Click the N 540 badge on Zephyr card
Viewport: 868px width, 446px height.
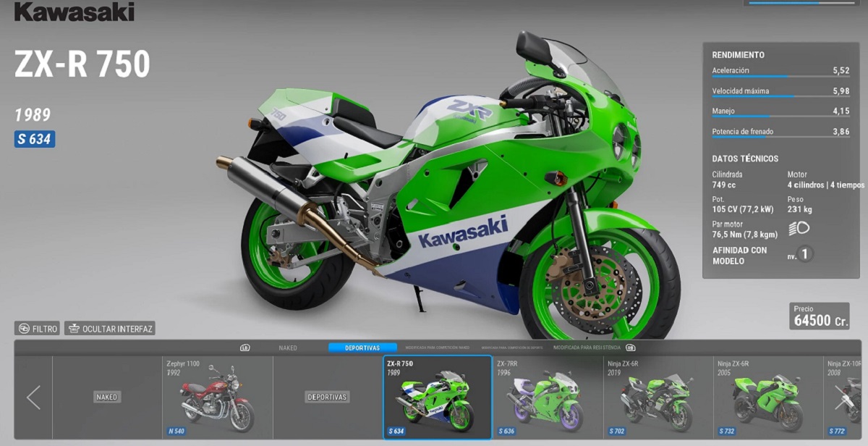pyautogui.click(x=176, y=431)
